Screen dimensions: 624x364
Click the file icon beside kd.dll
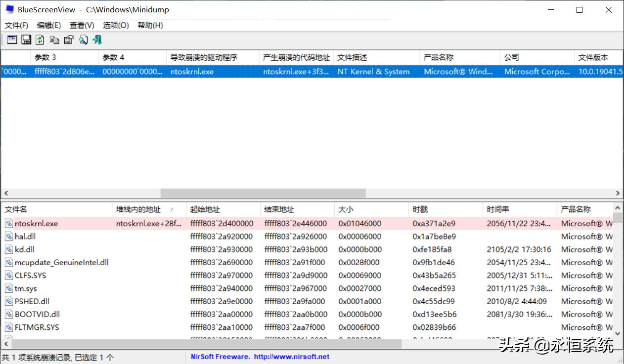point(8,249)
